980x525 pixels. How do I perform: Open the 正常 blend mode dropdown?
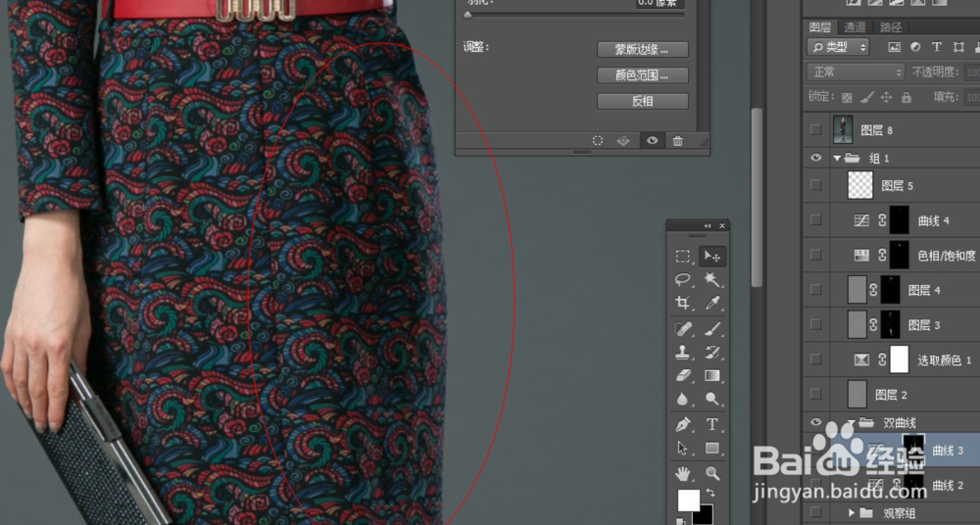pyautogui.click(x=856, y=72)
